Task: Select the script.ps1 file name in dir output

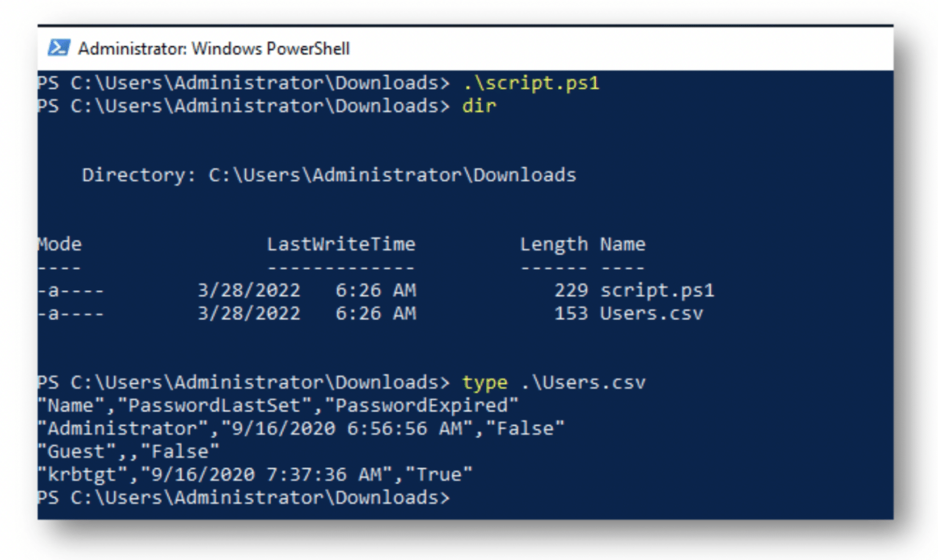Action: (658, 290)
